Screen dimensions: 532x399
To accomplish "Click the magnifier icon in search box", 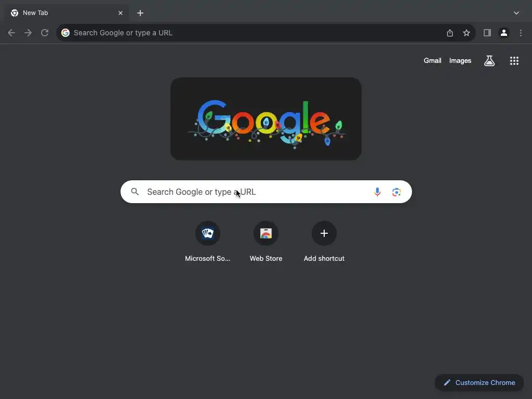I will tap(135, 192).
